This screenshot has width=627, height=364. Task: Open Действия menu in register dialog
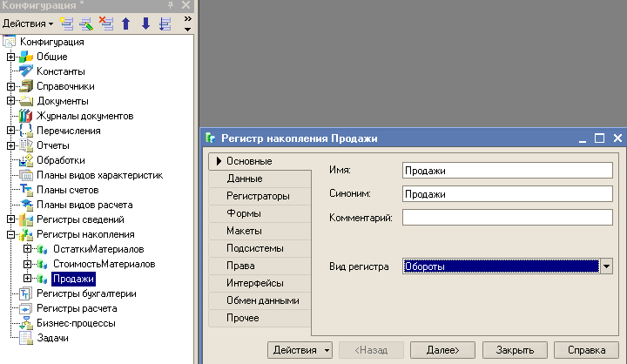[300, 350]
